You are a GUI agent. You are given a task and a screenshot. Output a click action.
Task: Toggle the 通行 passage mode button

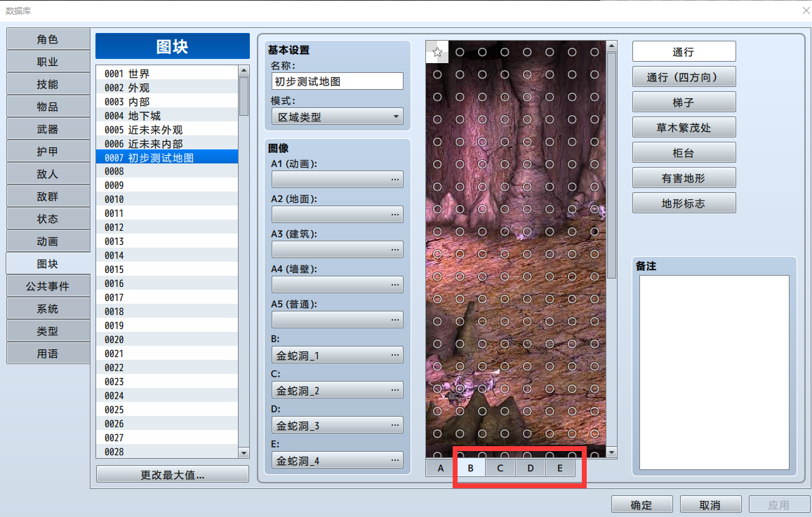point(684,52)
